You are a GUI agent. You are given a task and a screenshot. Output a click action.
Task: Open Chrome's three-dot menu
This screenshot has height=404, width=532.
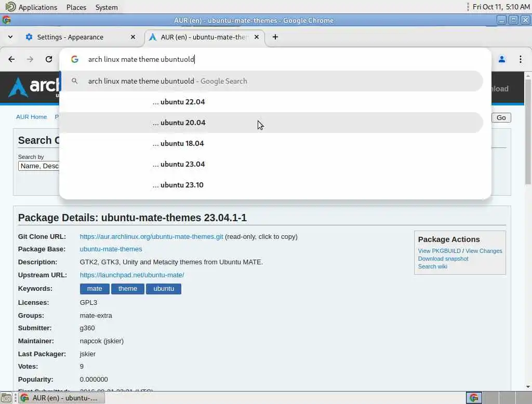(x=521, y=59)
